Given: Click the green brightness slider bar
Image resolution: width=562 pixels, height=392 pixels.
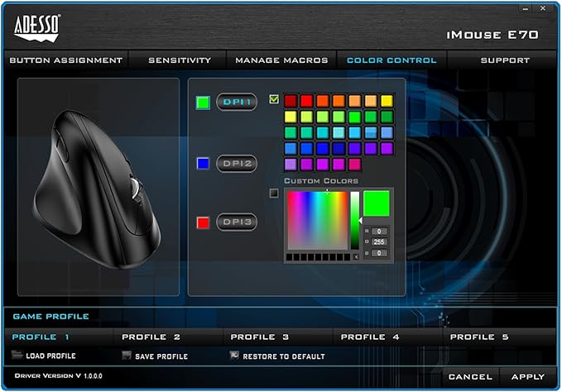Looking at the screenshot, I should click(x=354, y=220).
